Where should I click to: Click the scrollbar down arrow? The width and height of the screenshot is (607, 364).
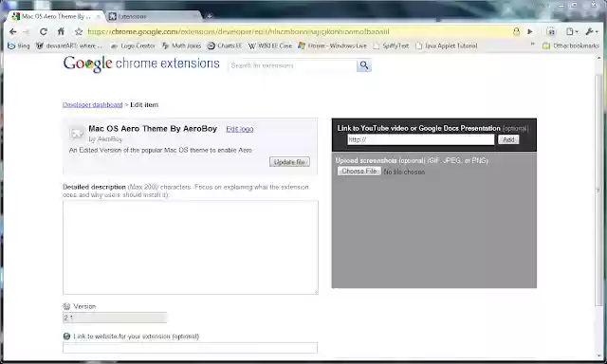pos(598,355)
